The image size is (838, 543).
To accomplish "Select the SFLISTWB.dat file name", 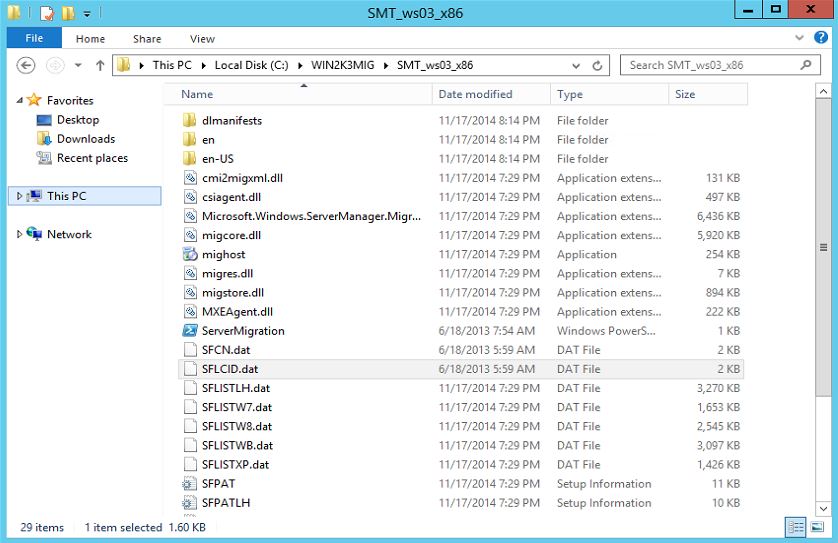I will click(237, 446).
